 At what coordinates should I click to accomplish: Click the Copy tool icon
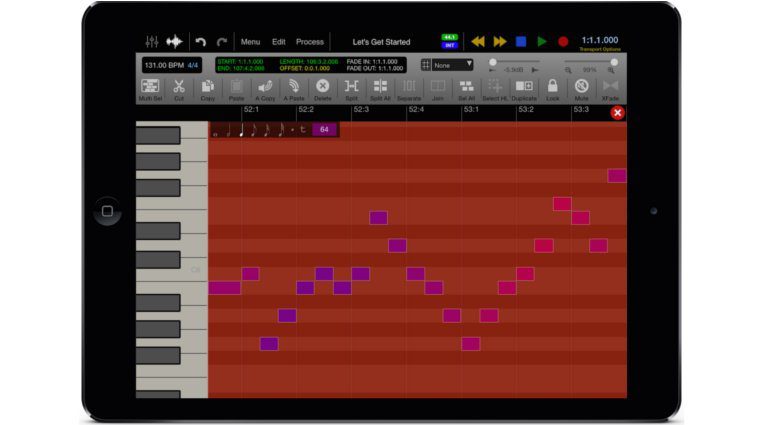pyautogui.click(x=208, y=89)
